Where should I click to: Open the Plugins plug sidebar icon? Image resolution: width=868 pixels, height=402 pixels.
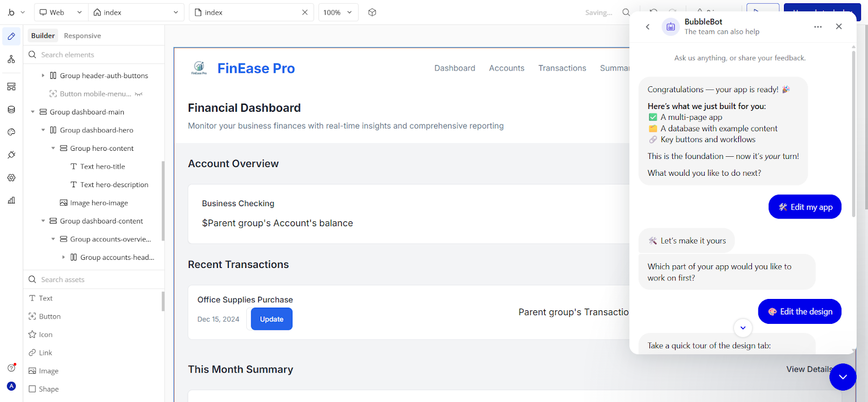point(11,155)
